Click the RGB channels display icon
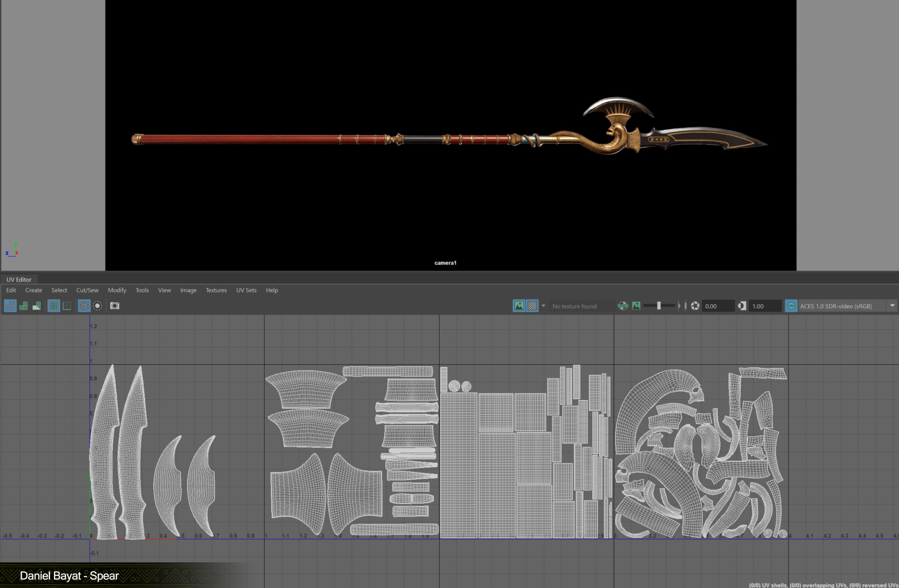 click(623, 306)
